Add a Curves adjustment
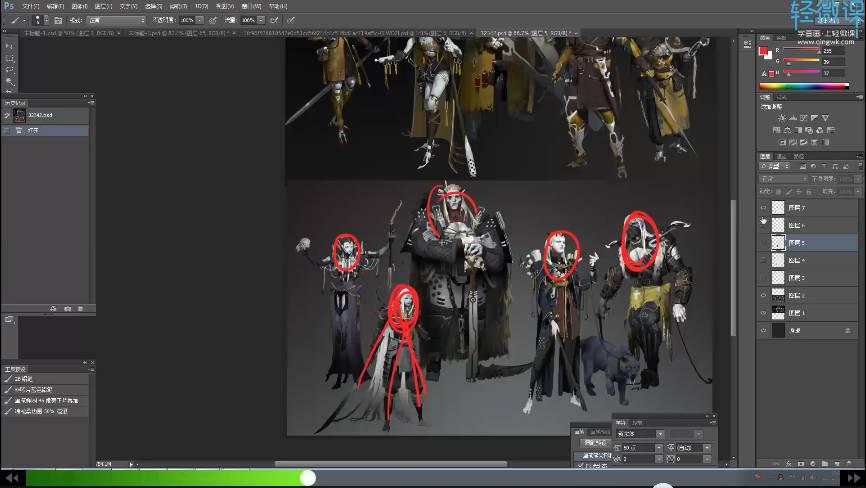Image resolution: width=866 pixels, height=488 pixels. (x=804, y=118)
